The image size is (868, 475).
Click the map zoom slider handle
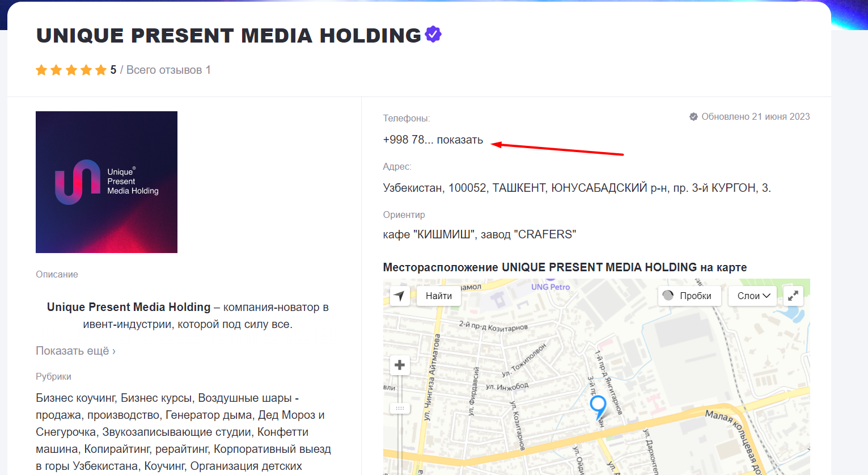(400, 408)
